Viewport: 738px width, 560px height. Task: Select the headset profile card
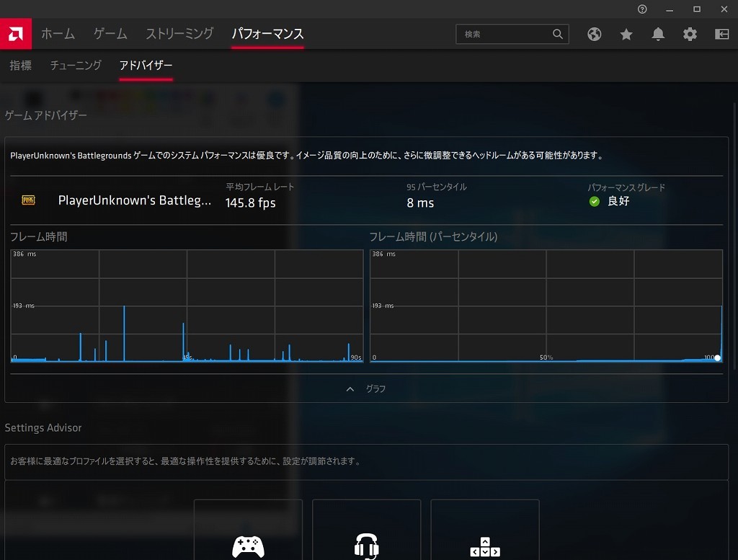[x=366, y=530]
